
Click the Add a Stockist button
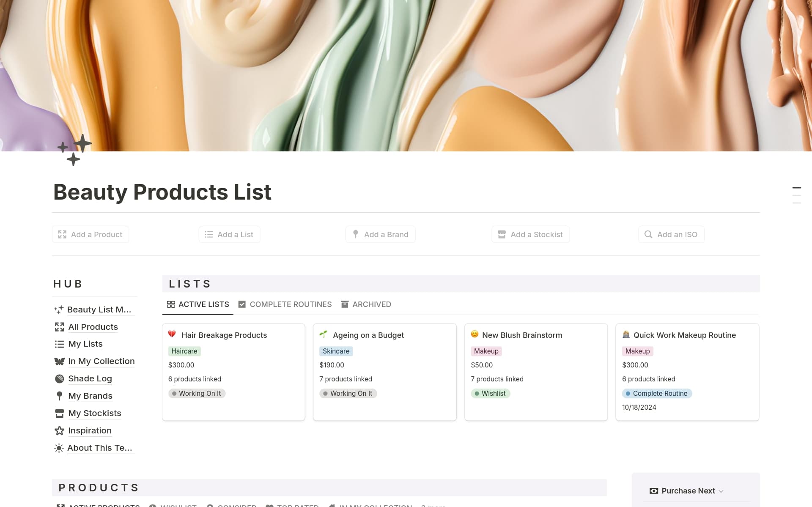point(530,234)
